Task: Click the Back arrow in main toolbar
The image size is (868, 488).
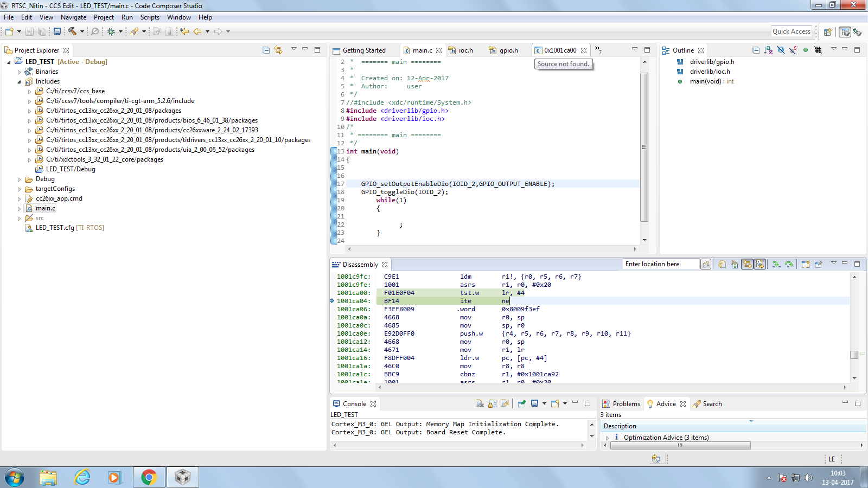Action: (197, 31)
